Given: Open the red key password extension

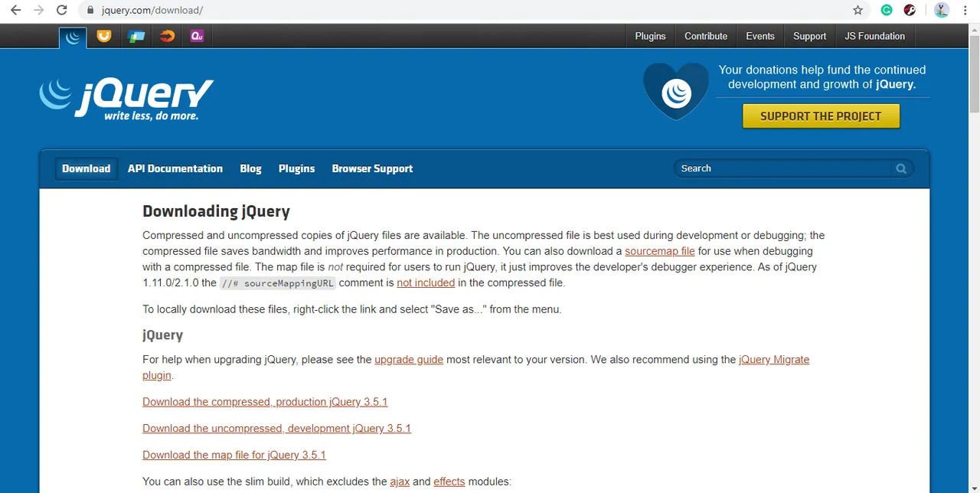Looking at the screenshot, I should [x=910, y=11].
